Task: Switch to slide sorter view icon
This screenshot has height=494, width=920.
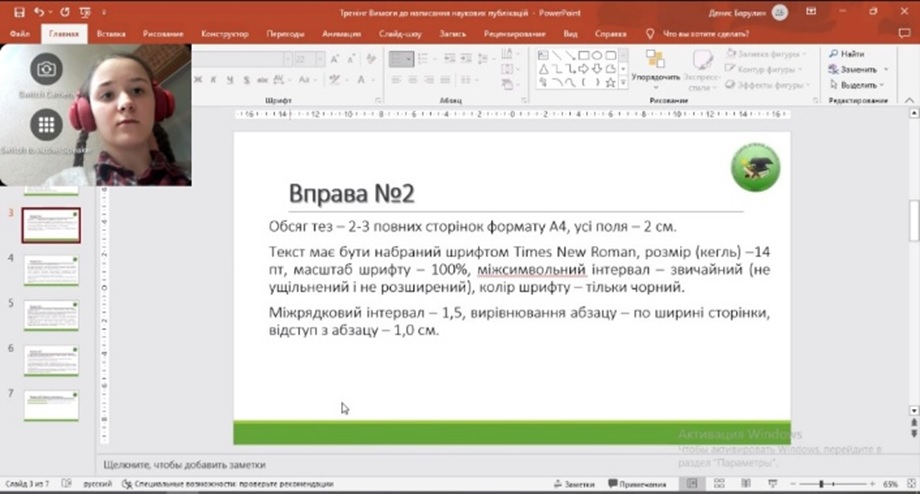Action: tap(719, 483)
